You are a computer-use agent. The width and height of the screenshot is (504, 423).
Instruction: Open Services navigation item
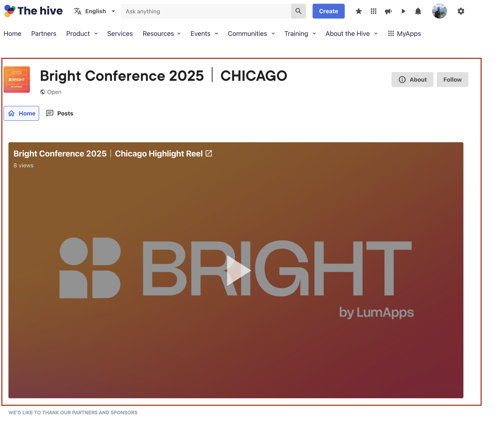pyautogui.click(x=120, y=34)
